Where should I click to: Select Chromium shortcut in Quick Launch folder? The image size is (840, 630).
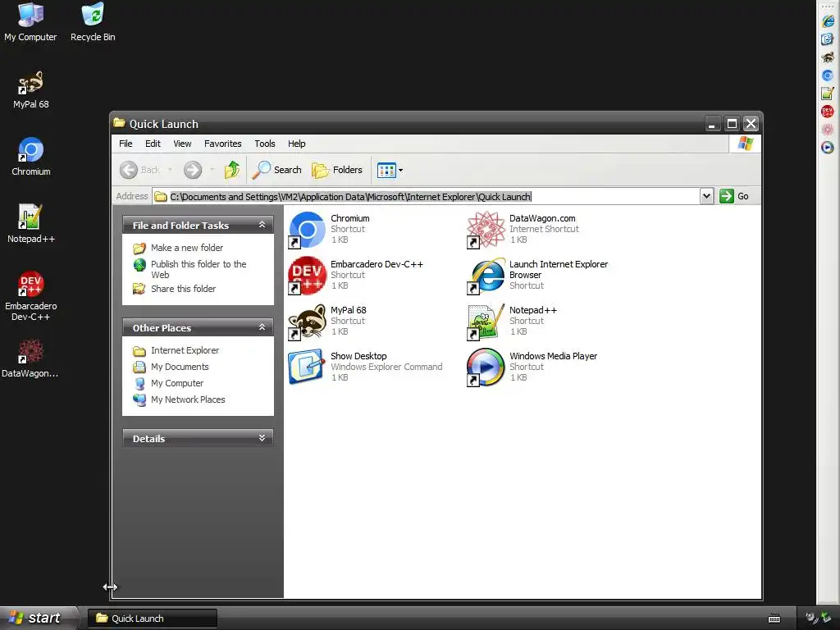[x=330, y=230]
